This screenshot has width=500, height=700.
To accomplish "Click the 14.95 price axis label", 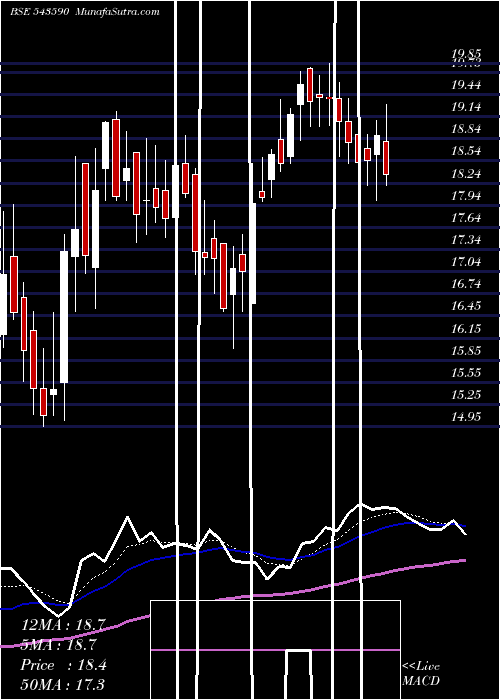I will 466,417.
